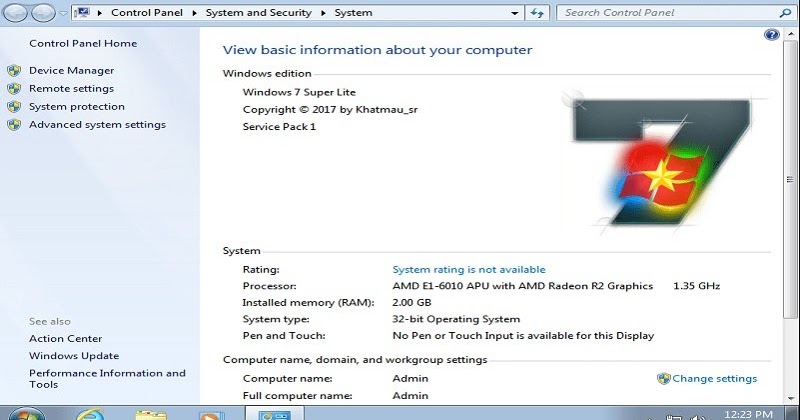The width and height of the screenshot is (800, 420).
Task: Click the computer icon in address bar
Action: tap(82, 12)
